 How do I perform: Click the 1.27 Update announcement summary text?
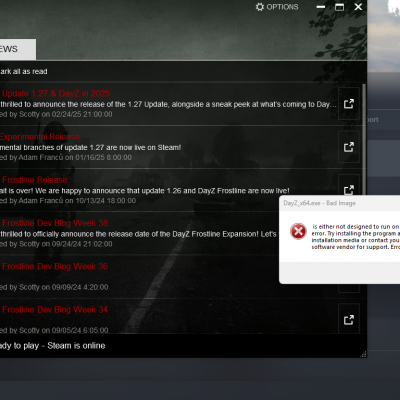(168, 104)
